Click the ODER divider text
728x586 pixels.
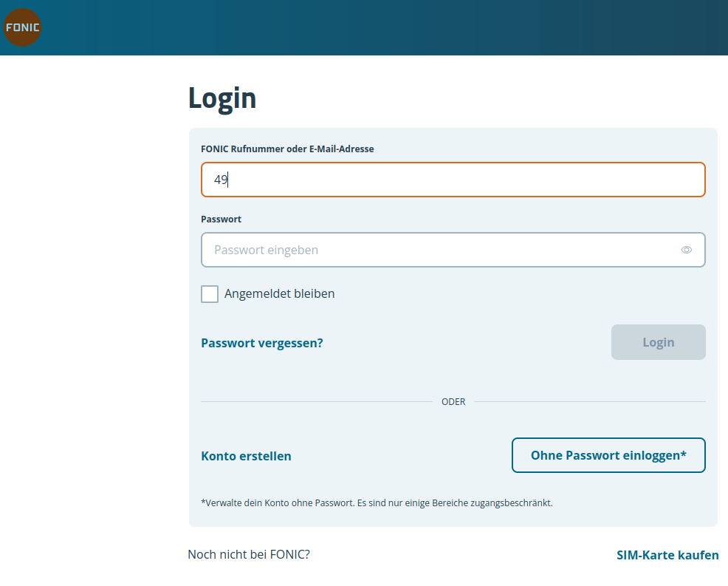click(x=453, y=402)
